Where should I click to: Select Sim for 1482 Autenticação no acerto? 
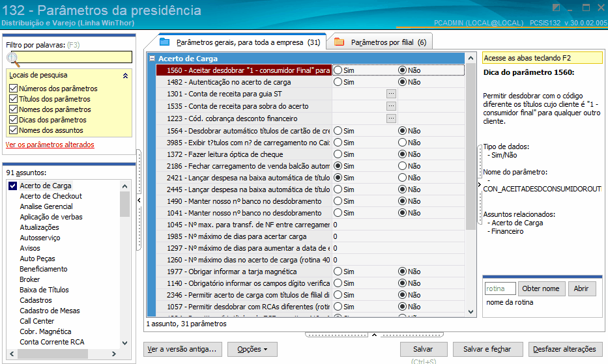338,82
